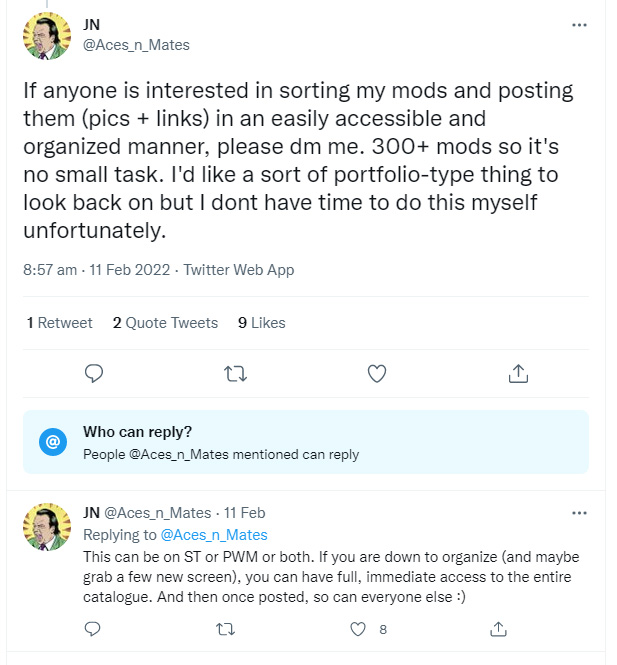Click the Twitter Web App source link

(239, 270)
